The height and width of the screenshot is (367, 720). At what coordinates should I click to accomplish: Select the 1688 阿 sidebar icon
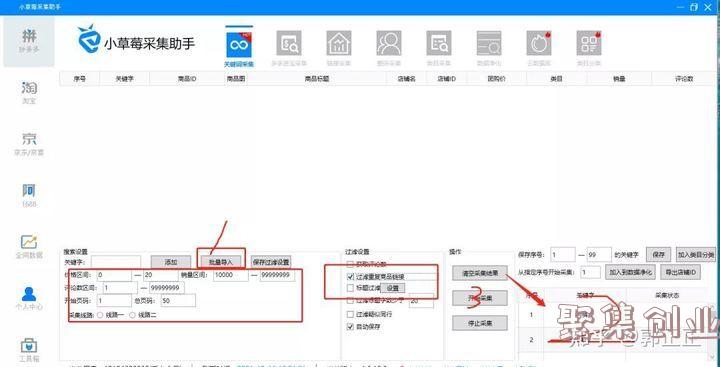click(29, 195)
